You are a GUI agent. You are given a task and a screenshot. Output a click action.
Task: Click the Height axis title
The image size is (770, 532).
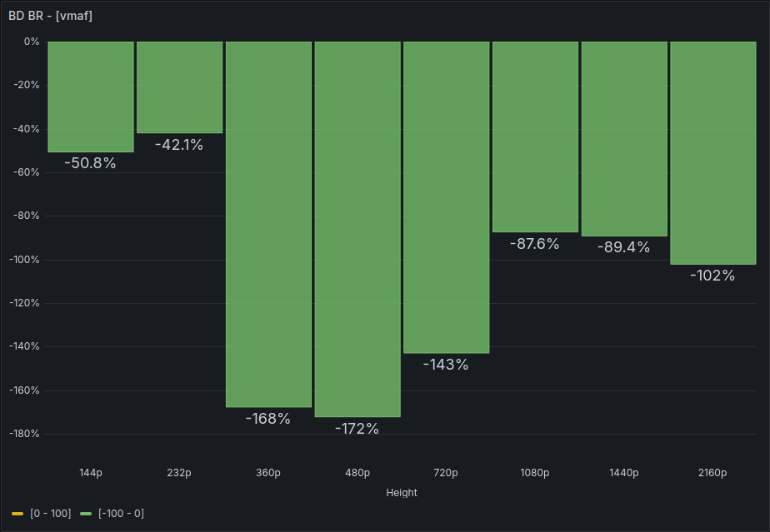point(402,492)
